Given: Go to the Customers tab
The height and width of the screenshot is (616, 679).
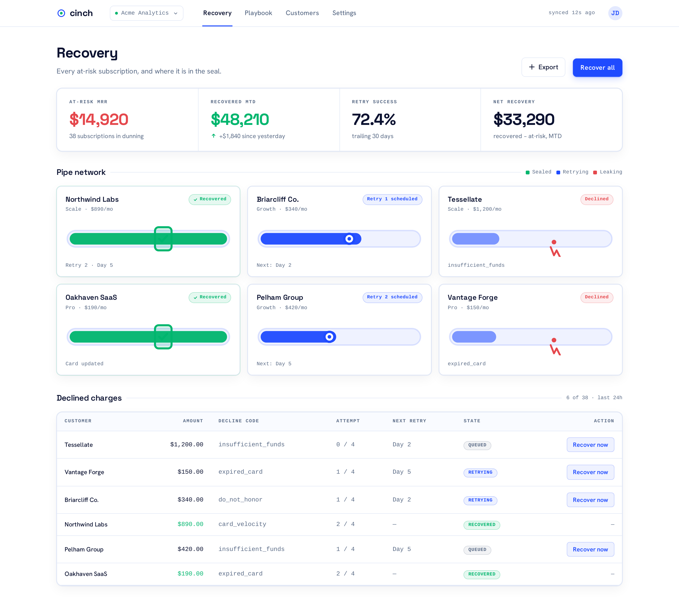Looking at the screenshot, I should tap(302, 13).
